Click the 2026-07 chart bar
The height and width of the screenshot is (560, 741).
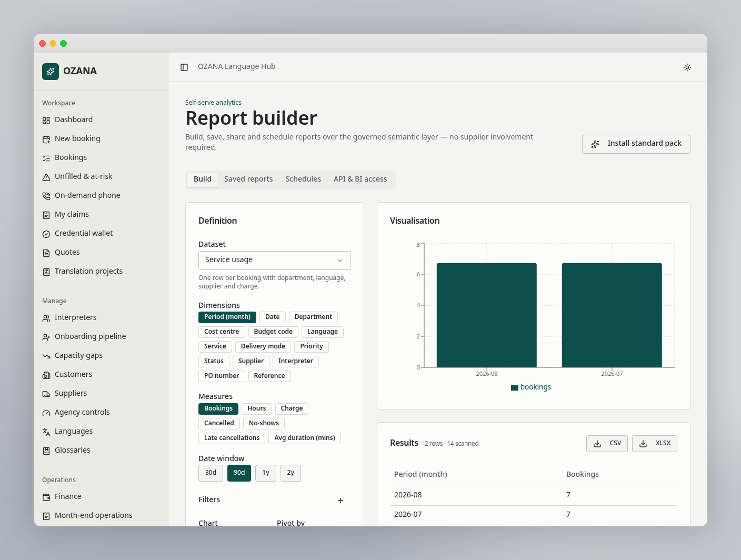[x=612, y=315]
